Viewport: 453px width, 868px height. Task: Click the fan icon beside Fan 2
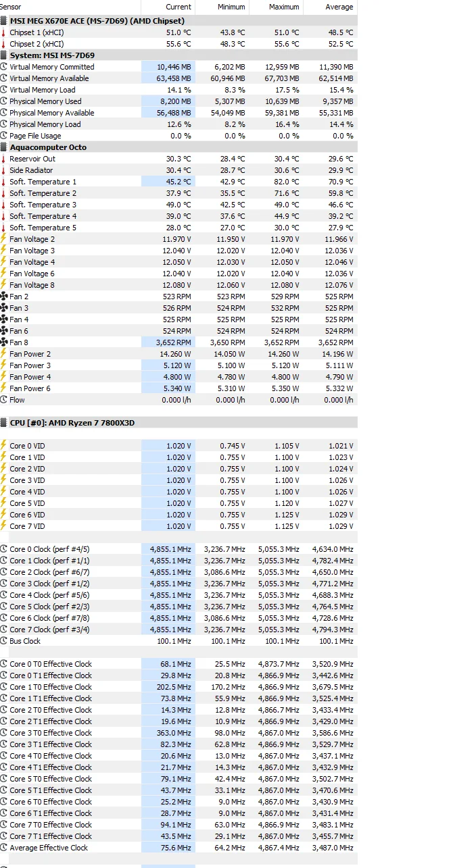pyautogui.click(x=3, y=297)
